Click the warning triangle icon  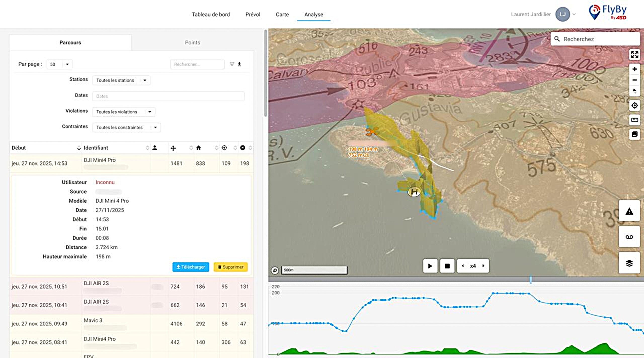629,211
